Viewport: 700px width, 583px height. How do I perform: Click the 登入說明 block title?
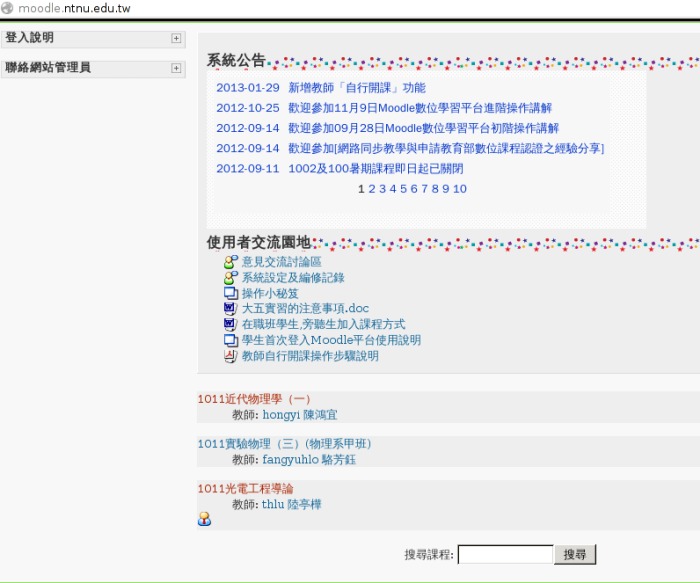pos(29,37)
